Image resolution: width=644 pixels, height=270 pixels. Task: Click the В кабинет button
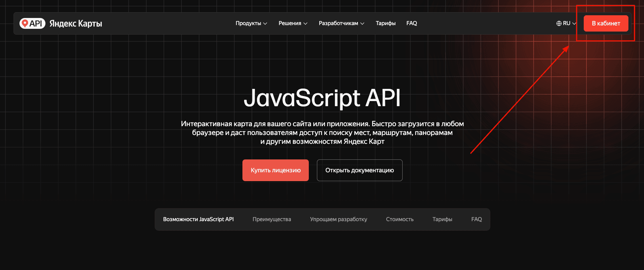606,23
